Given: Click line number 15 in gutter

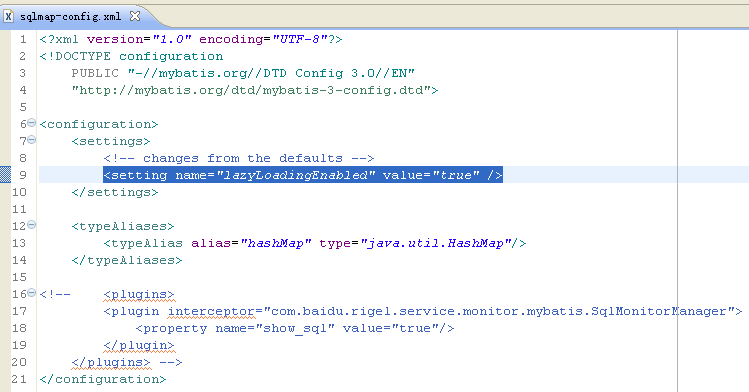Looking at the screenshot, I should [x=19, y=277].
